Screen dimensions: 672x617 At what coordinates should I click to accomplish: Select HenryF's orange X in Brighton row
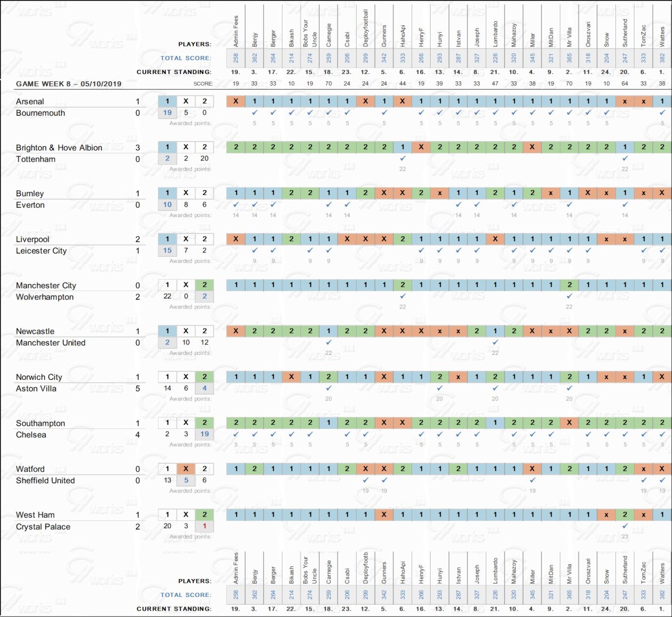[421, 147]
